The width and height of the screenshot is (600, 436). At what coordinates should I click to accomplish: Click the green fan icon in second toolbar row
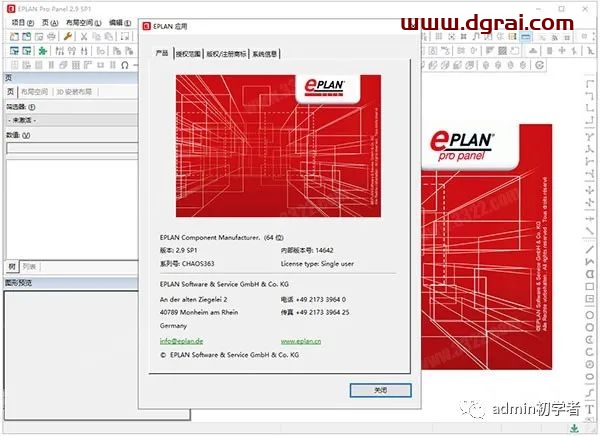(41, 51)
